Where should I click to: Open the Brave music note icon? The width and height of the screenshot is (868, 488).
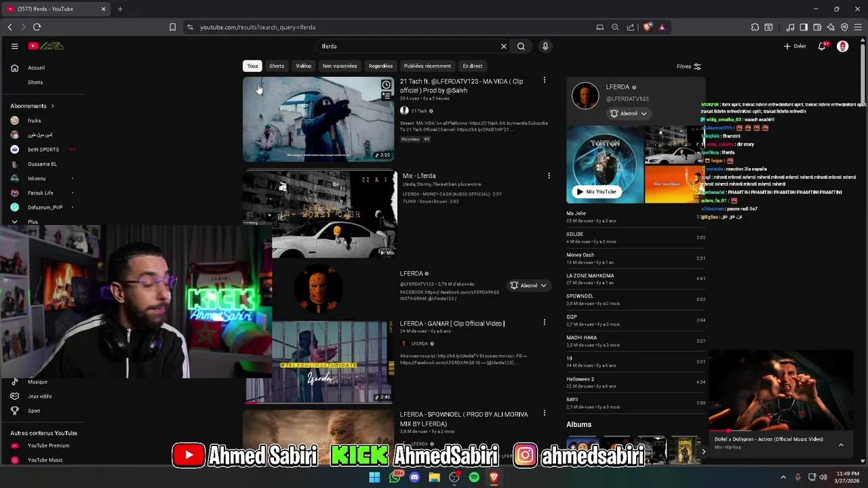[x=790, y=27]
